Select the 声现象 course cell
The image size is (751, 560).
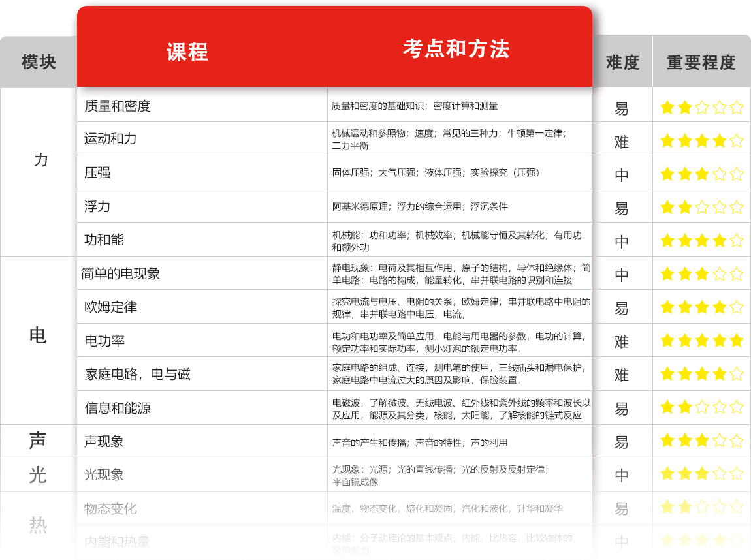[x=202, y=441]
